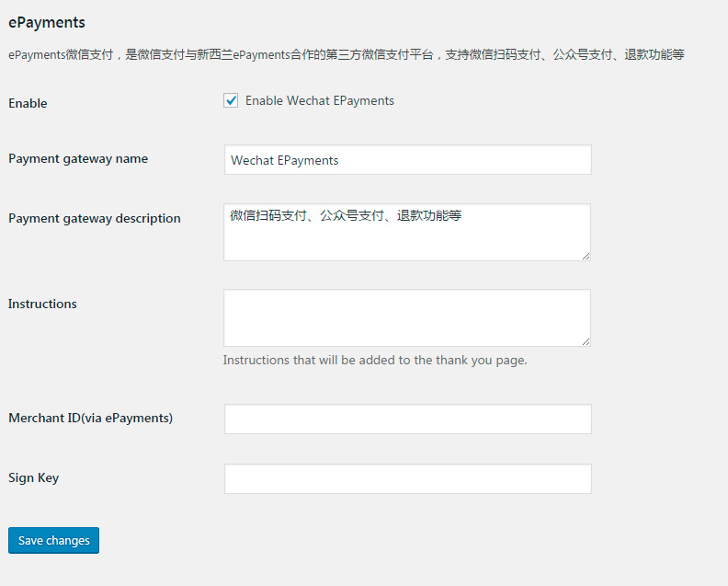Click the "Instructions" field label
Screen dimensions: 728x586
click(42, 304)
